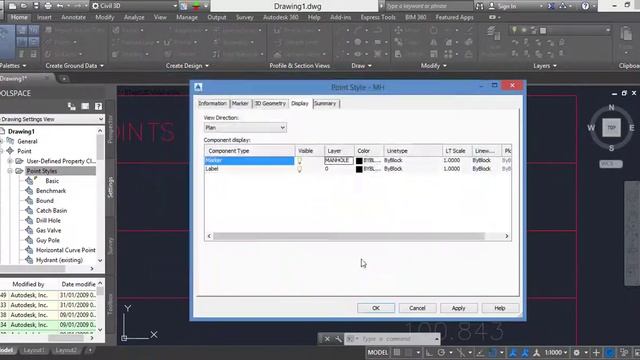Viewport: 640px width, 360px height.
Task: Click the Undo arrow icon in quick access toolbar
Action: pyautogui.click(x=60, y=6)
